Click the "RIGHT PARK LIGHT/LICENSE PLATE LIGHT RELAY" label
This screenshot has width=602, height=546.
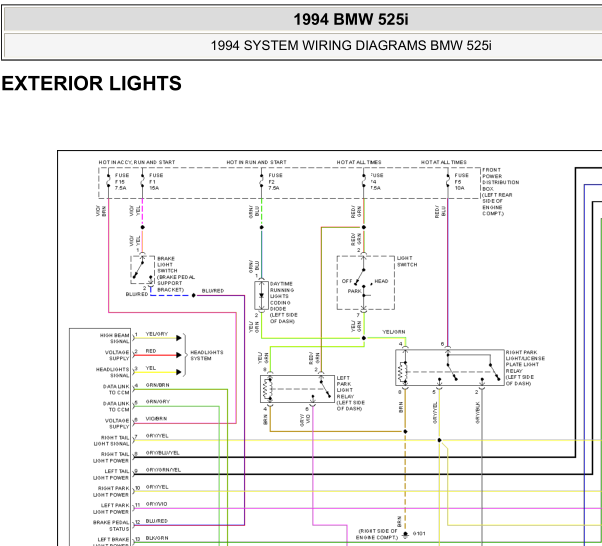point(525,368)
